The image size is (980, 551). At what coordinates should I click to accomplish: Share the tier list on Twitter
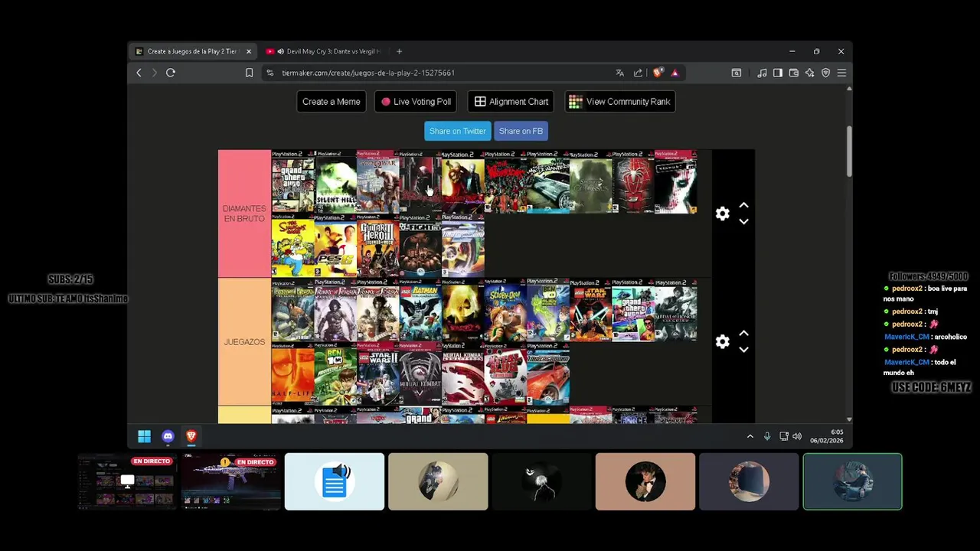click(458, 131)
